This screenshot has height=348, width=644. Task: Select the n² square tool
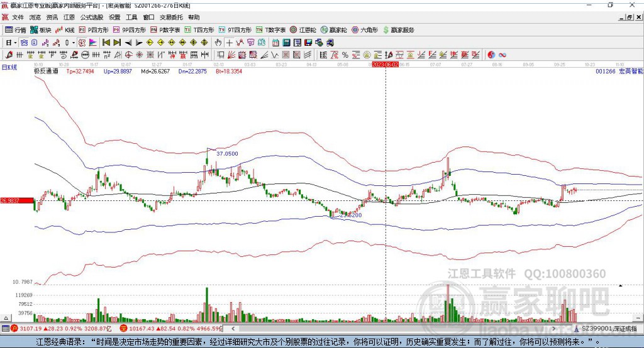coord(107,55)
